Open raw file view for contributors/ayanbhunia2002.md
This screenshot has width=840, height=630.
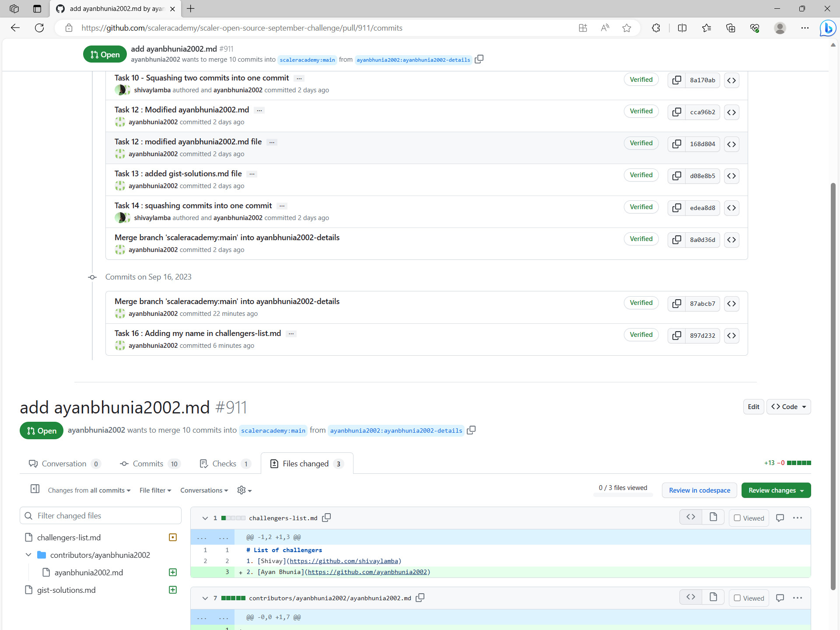(x=713, y=597)
